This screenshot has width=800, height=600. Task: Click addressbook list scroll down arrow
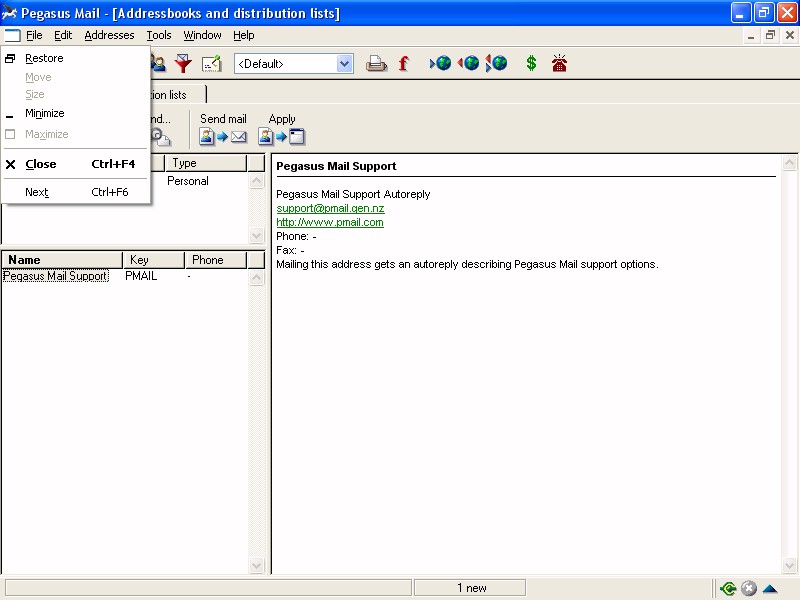(257, 235)
